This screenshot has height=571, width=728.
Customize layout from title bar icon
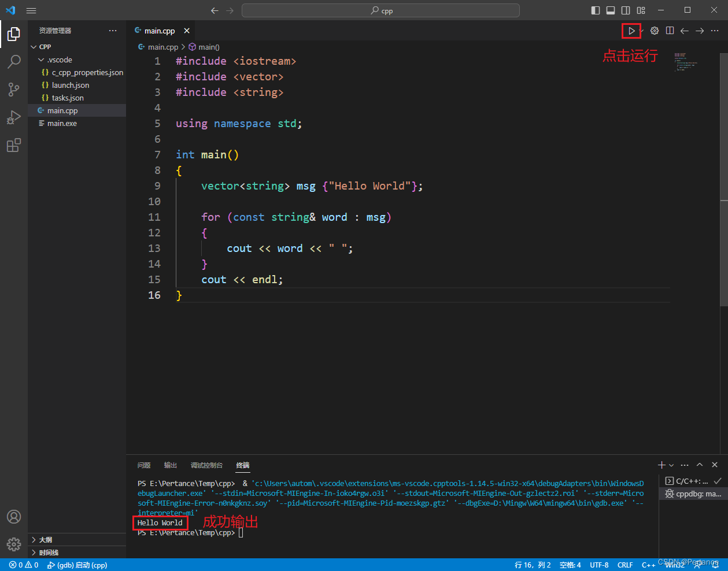[641, 10]
